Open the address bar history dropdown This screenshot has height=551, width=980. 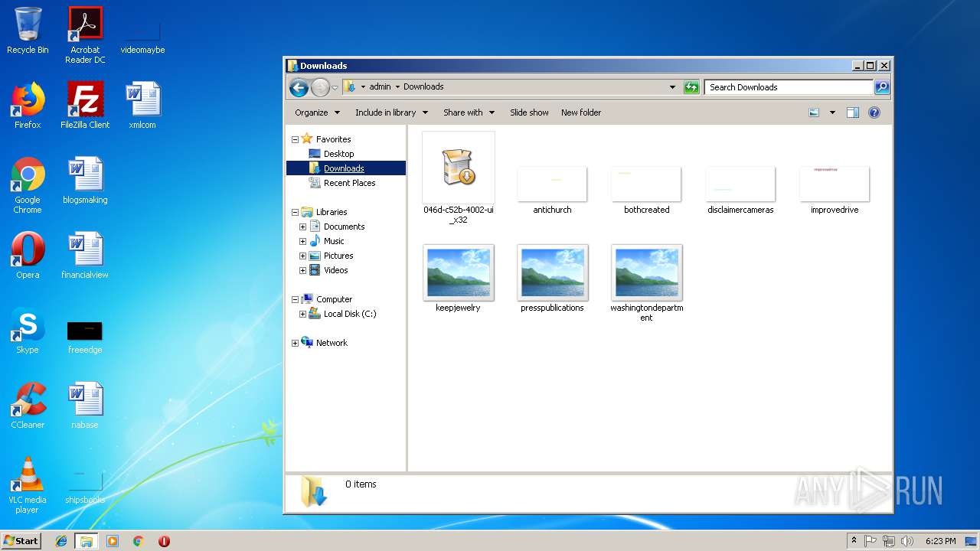tap(672, 87)
